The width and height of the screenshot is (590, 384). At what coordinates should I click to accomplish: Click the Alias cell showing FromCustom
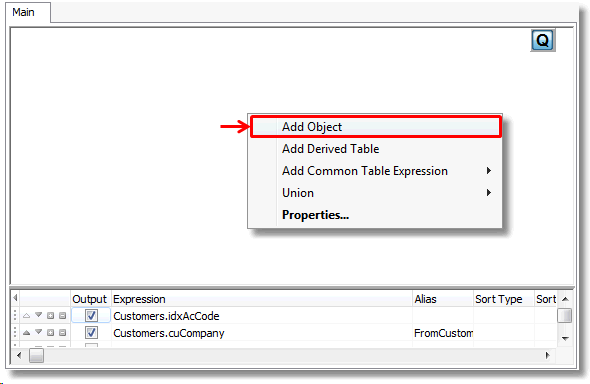click(x=443, y=333)
